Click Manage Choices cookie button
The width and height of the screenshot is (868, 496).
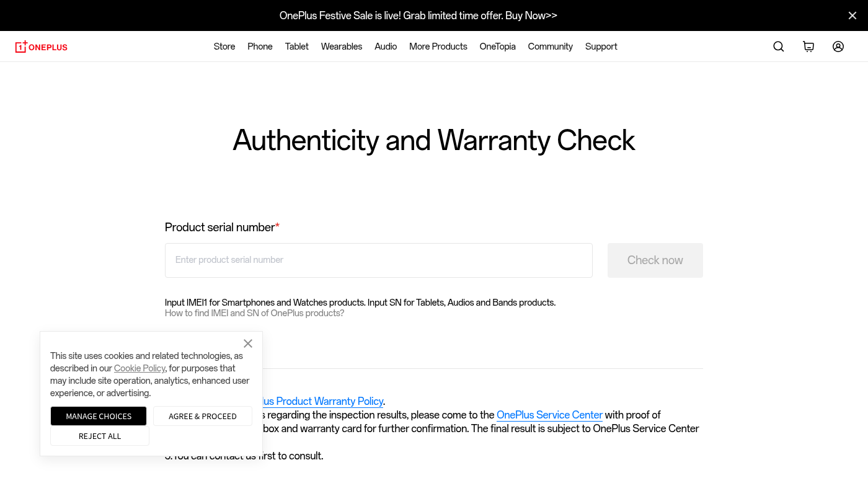click(99, 416)
